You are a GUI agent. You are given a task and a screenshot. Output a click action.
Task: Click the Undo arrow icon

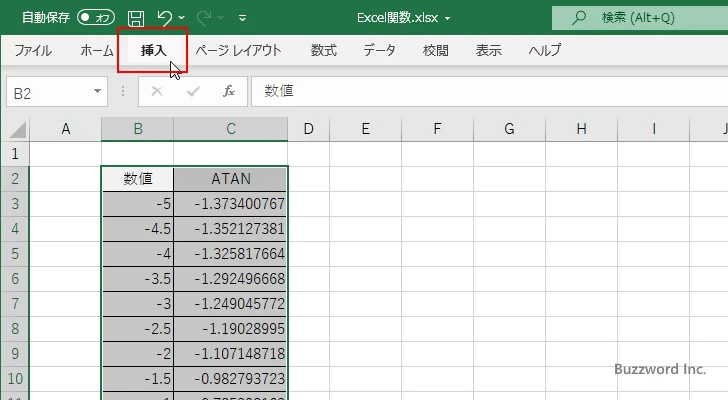[x=164, y=18]
